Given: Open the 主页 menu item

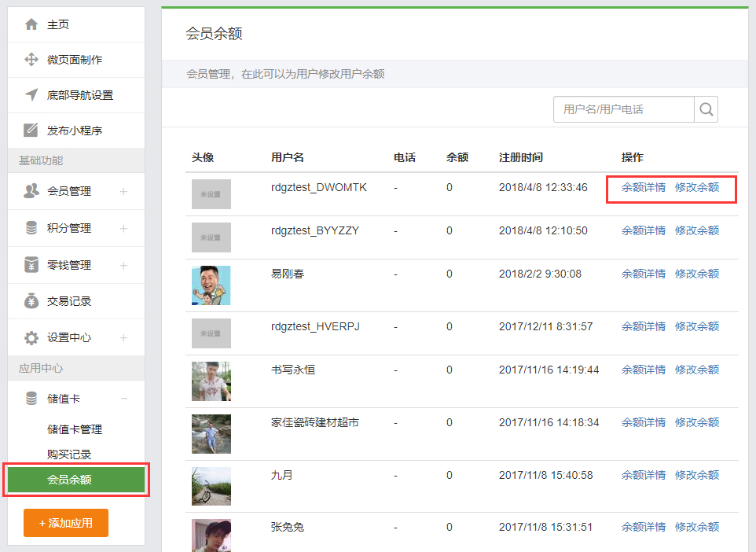Looking at the screenshot, I should (76, 24).
